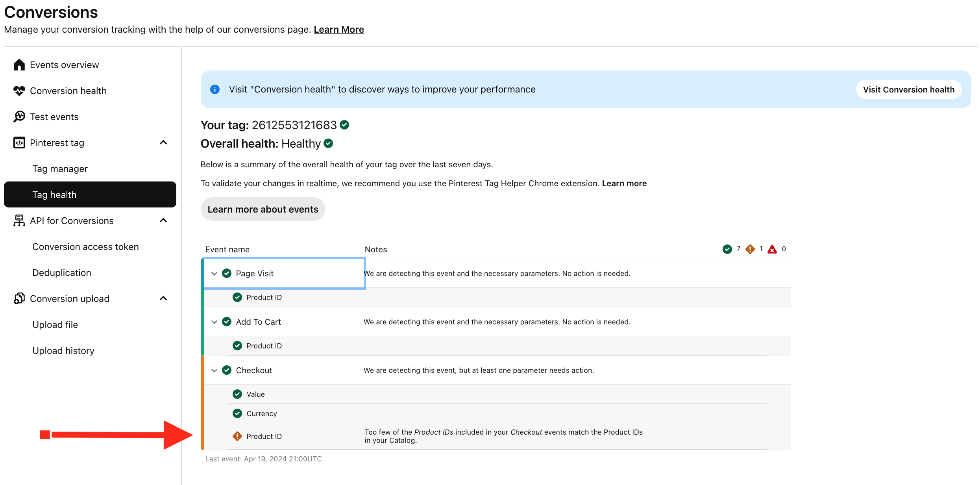Click the Events overview home icon
This screenshot has width=980, height=485.
pos(19,65)
